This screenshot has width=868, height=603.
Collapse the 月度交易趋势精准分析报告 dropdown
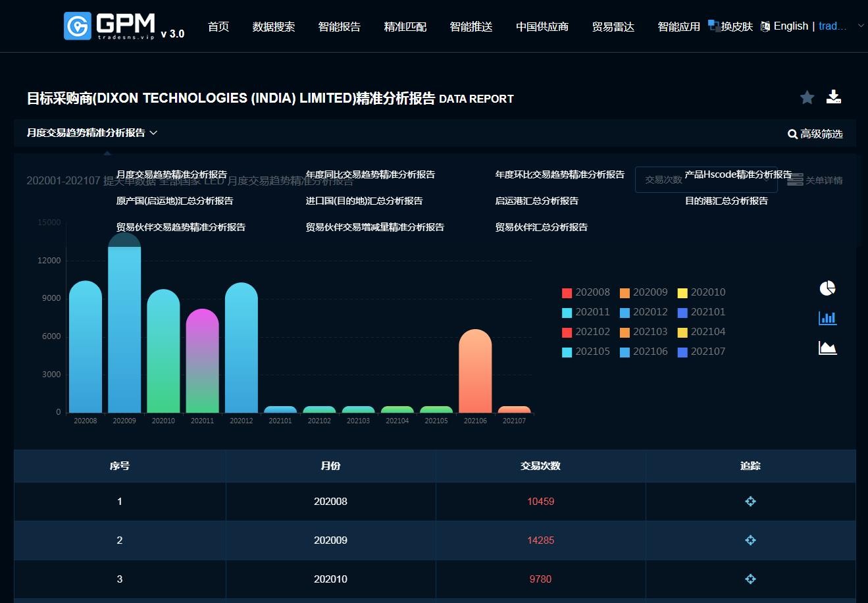92,132
